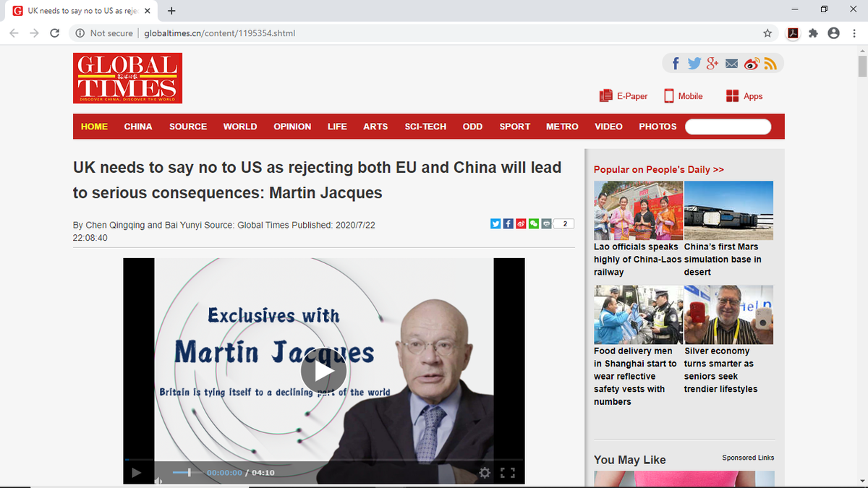
Task: Open headline 'Lao officials speaks highly of China-Laos railway'
Action: [637, 260]
